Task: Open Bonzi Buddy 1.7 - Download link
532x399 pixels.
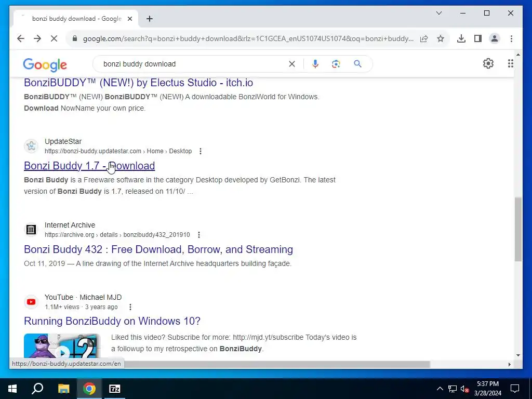Action: click(x=89, y=166)
